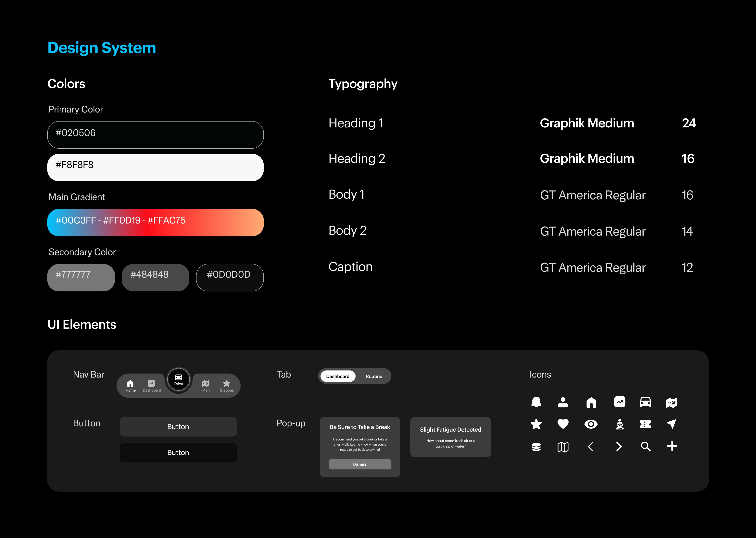Click the user profile icon in Icons grid

click(x=563, y=402)
